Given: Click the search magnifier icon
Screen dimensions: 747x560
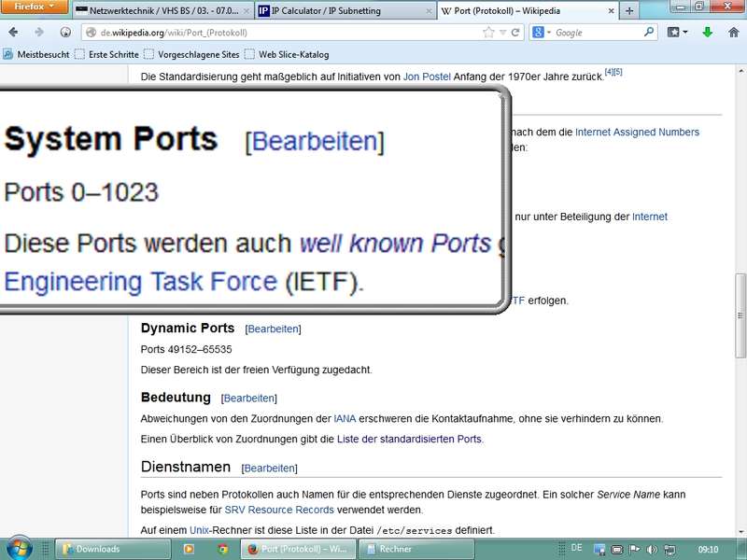Looking at the screenshot, I should (x=648, y=32).
